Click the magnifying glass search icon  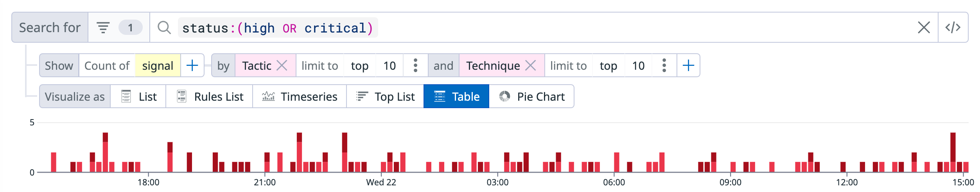(x=164, y=27)
